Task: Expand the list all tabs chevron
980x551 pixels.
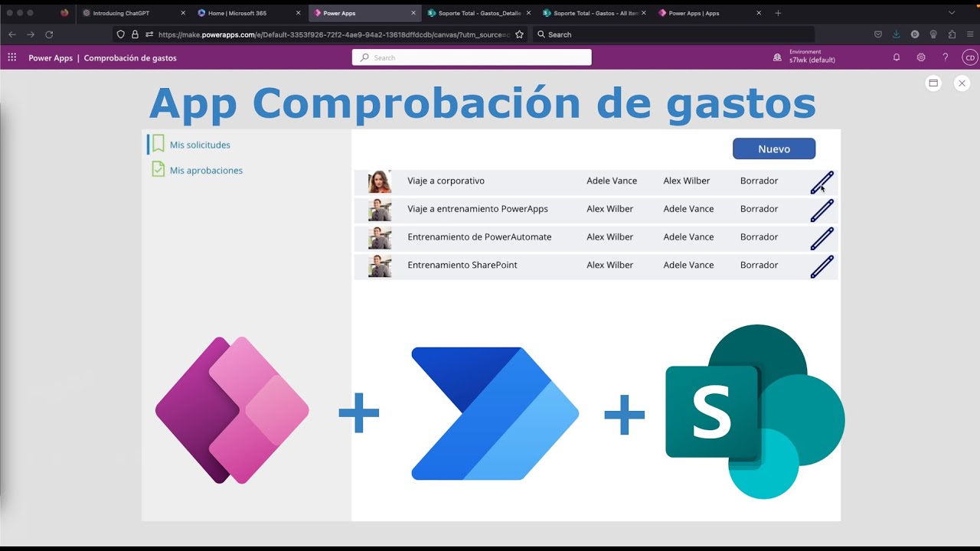Action: (952, 13)
